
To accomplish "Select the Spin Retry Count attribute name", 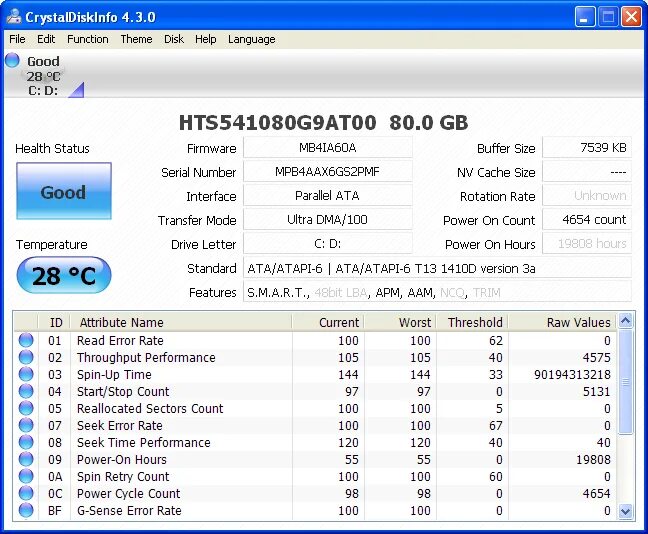I will click(x=123, y=477).
